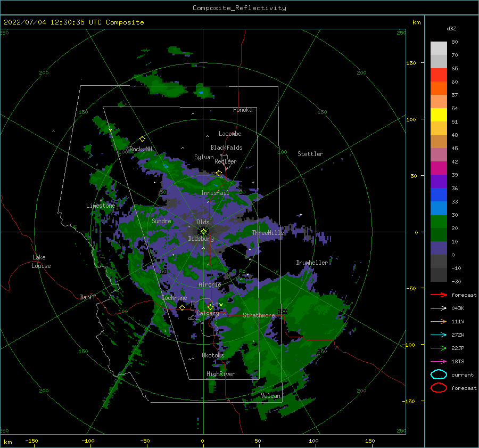Select the orange 111V arrow legend icon

click(x=439, y=321)
